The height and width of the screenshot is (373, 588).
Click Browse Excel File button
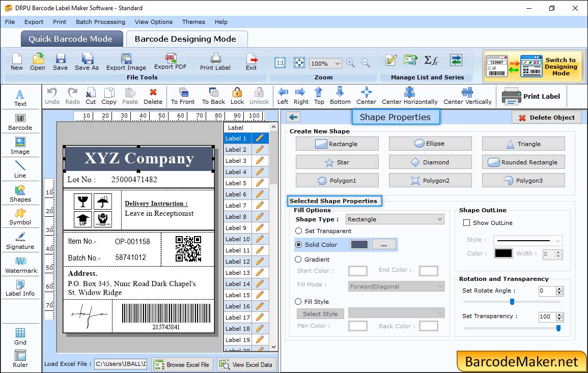182,364
